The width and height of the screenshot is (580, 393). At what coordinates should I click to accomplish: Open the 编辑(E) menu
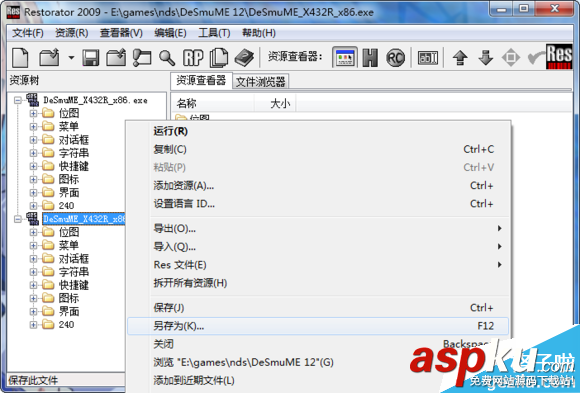tap(170, 33)
